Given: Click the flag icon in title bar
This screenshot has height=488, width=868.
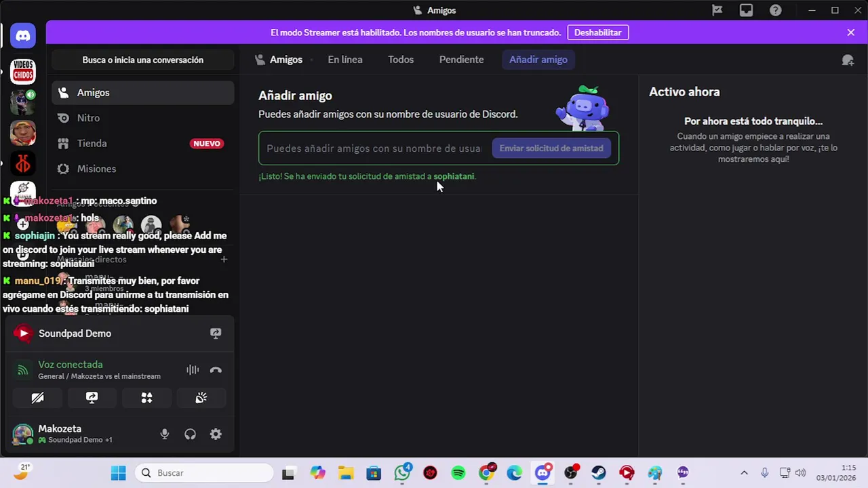Looking at the screenshot, I should point(717,10).
